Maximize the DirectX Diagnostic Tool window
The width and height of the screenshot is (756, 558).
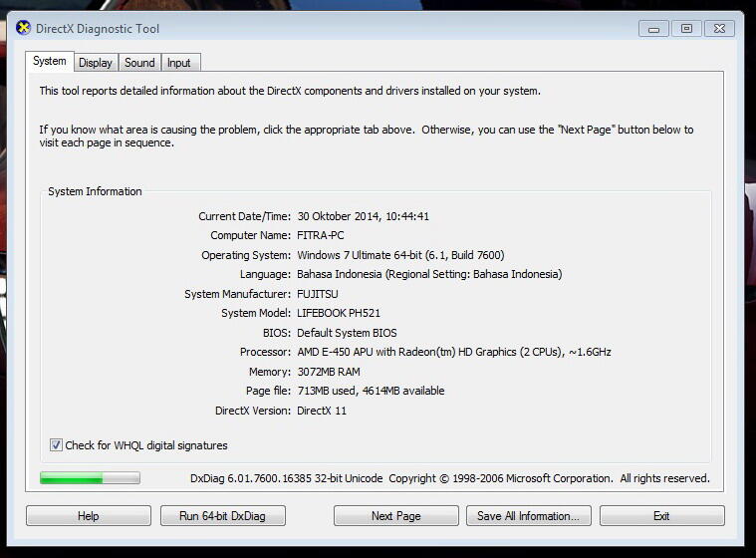click(x=686, y=29)
